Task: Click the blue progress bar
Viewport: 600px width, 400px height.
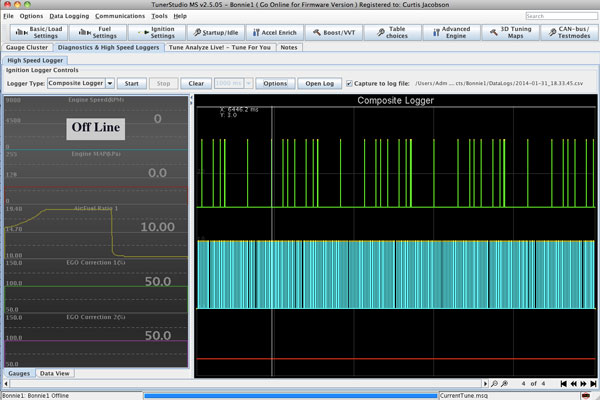Action: [x=290, y=396]
